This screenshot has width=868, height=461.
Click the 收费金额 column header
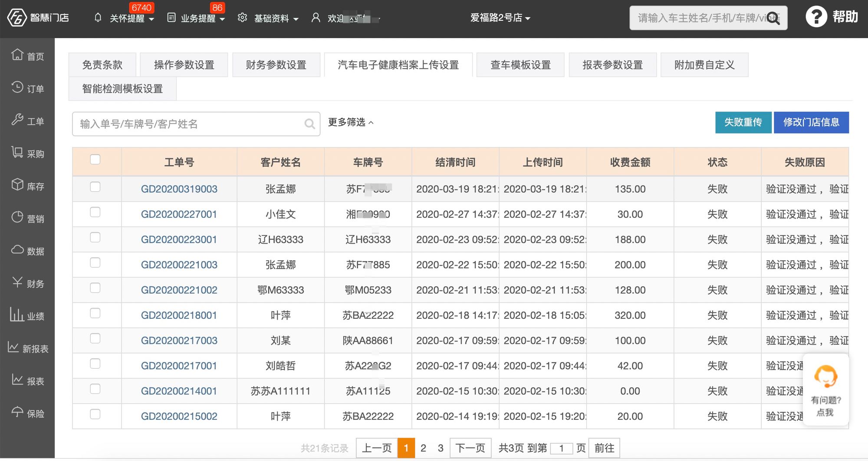click(630, 162)
